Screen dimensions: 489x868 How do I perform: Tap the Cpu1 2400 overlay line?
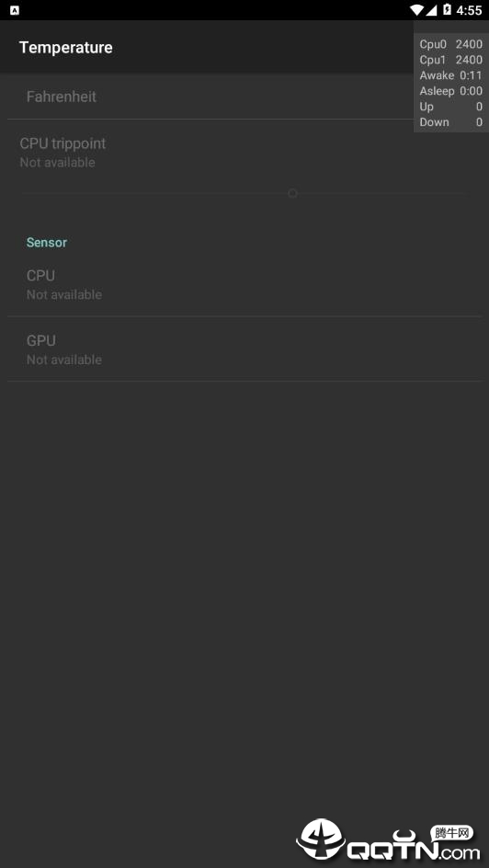450,59
